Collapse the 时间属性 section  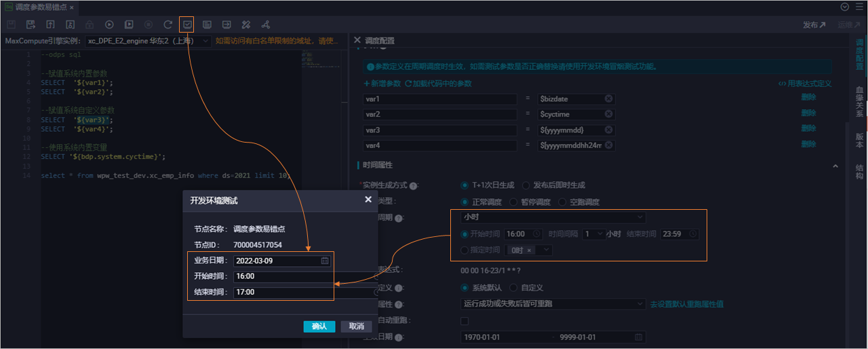click(835, 165)
